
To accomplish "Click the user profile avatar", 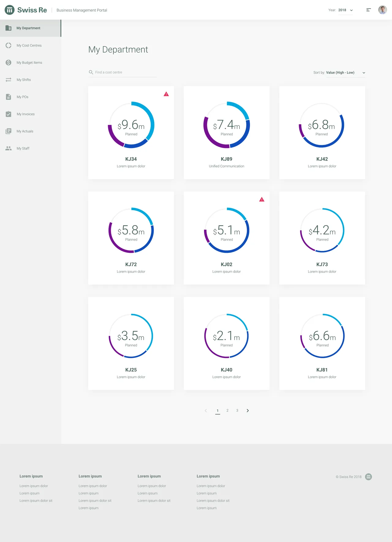I will pyautogui.click(x=383, y=10).
